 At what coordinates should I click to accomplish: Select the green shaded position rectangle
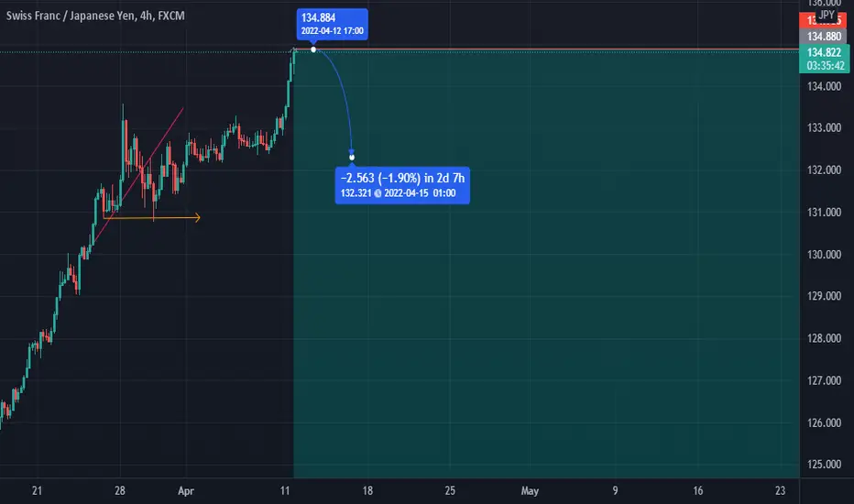point(546,264)
